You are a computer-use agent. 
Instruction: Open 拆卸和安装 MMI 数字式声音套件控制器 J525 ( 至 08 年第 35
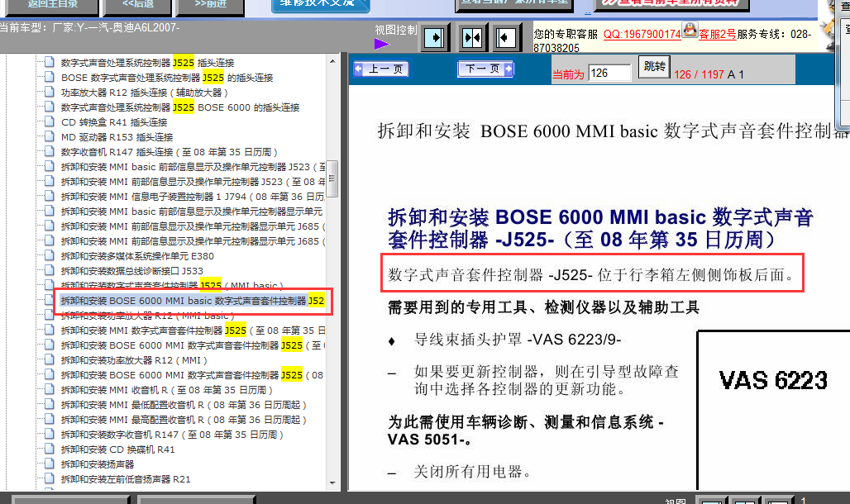(193, 330)
